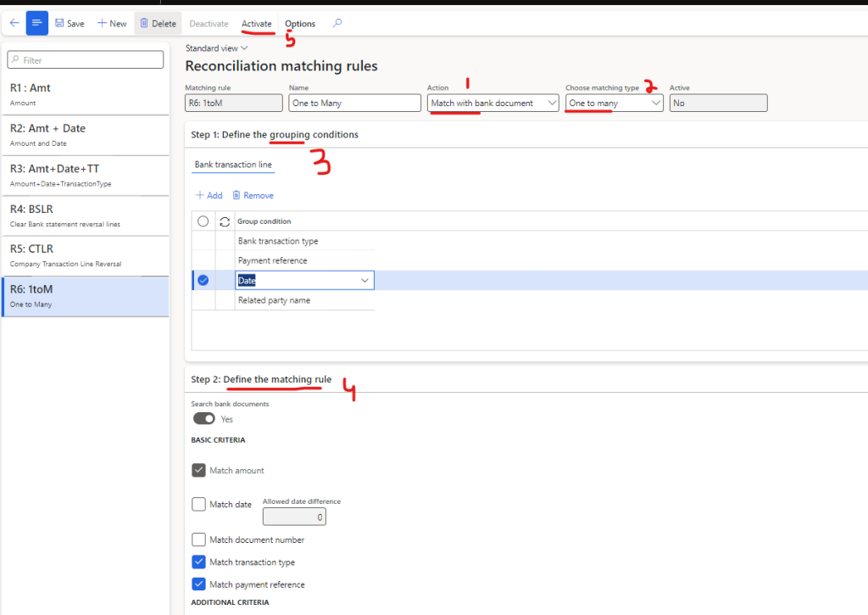
Task: Click the New plus icon
Action: coord(103,23)
